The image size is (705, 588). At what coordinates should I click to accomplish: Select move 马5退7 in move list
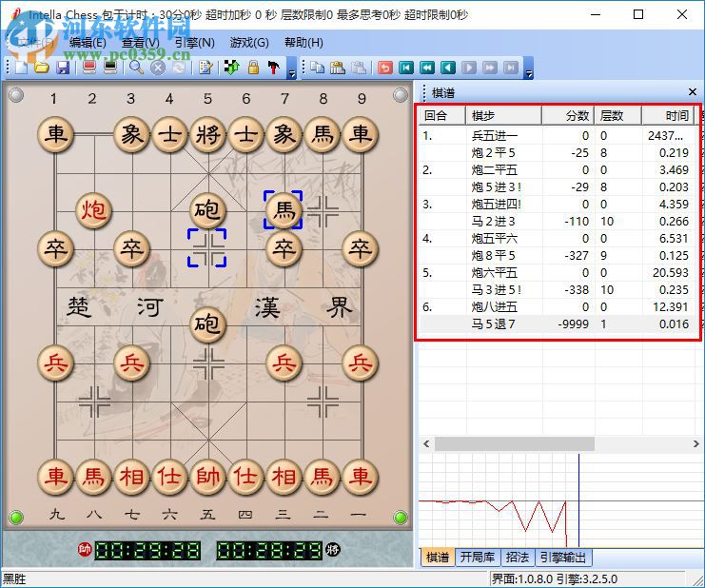click(493, 323)
